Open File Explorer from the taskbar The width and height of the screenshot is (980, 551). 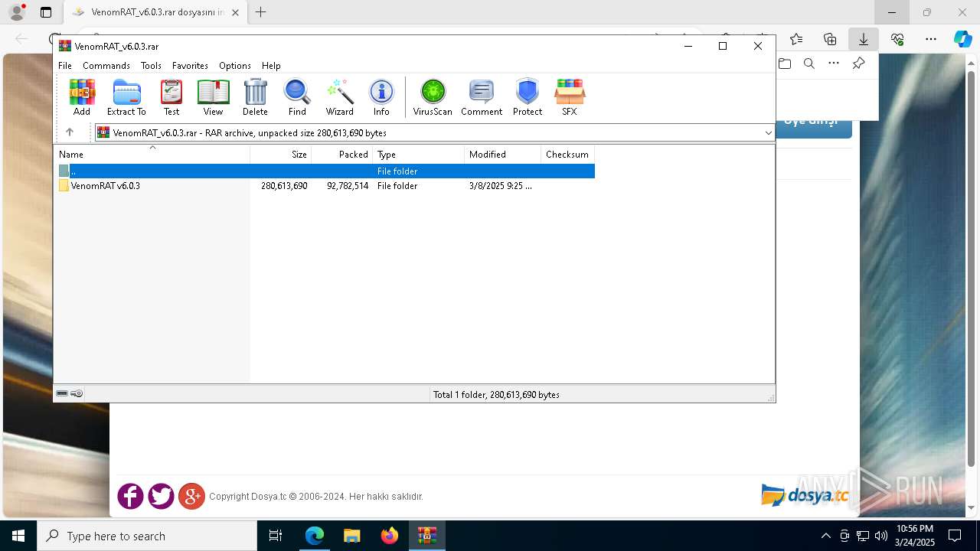click(x=351, y=536)
